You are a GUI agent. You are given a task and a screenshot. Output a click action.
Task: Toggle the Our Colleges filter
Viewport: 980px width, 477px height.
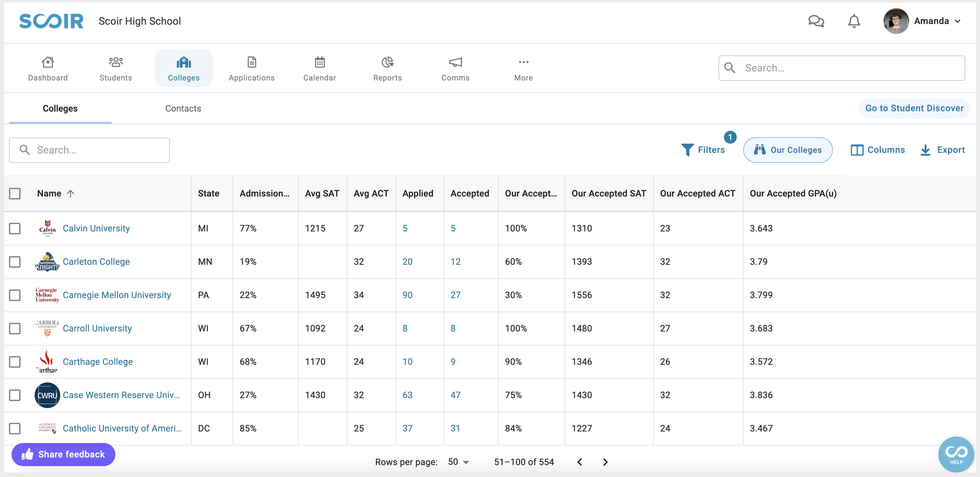pyautogui.click(x=787, y=150)
